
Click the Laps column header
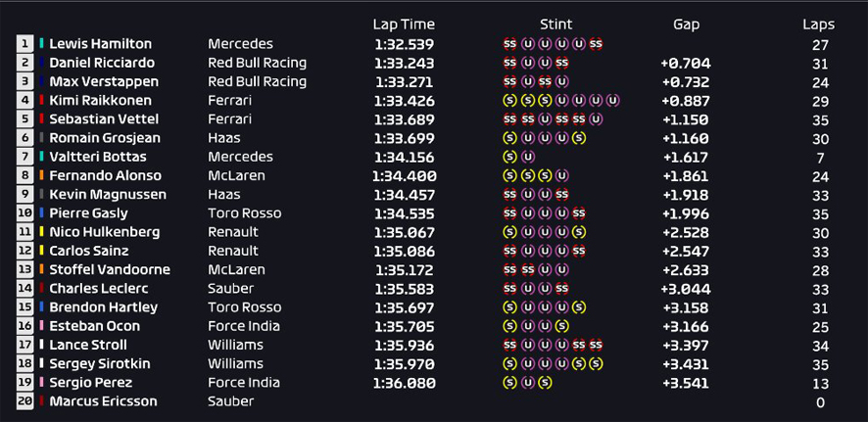click(x=818, y=24)
